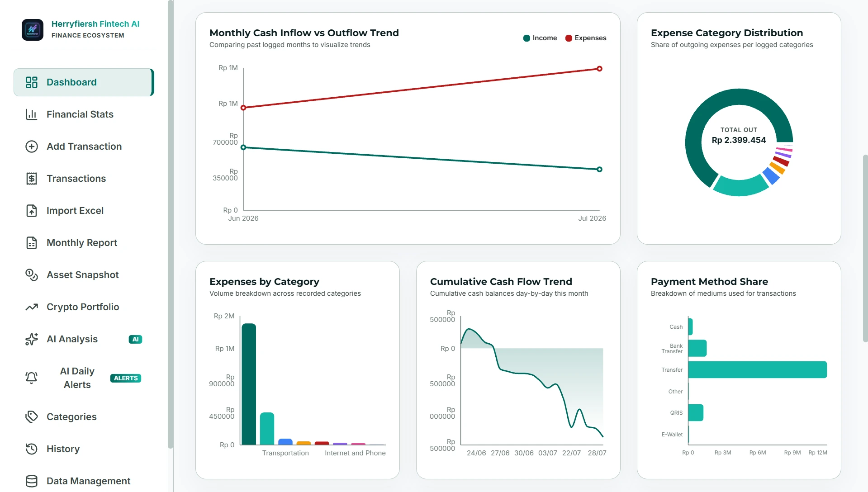Click the QRIS payment method bar

point(696,413)
